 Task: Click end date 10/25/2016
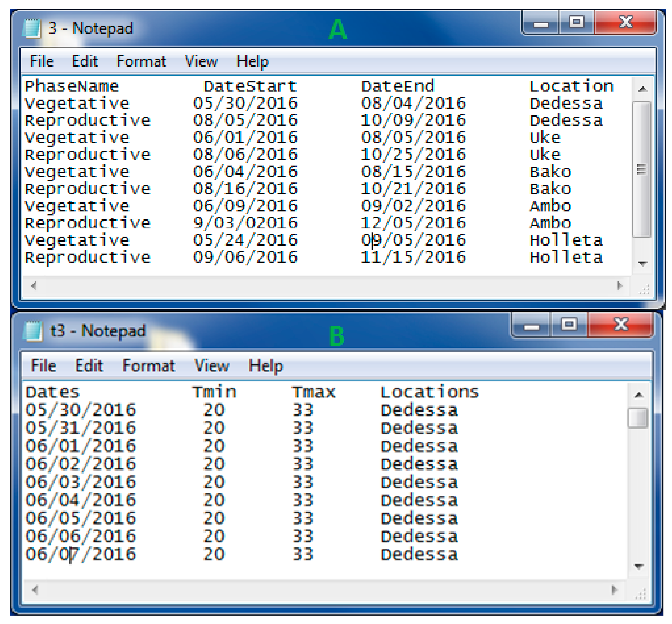click(x=413, y=155)
